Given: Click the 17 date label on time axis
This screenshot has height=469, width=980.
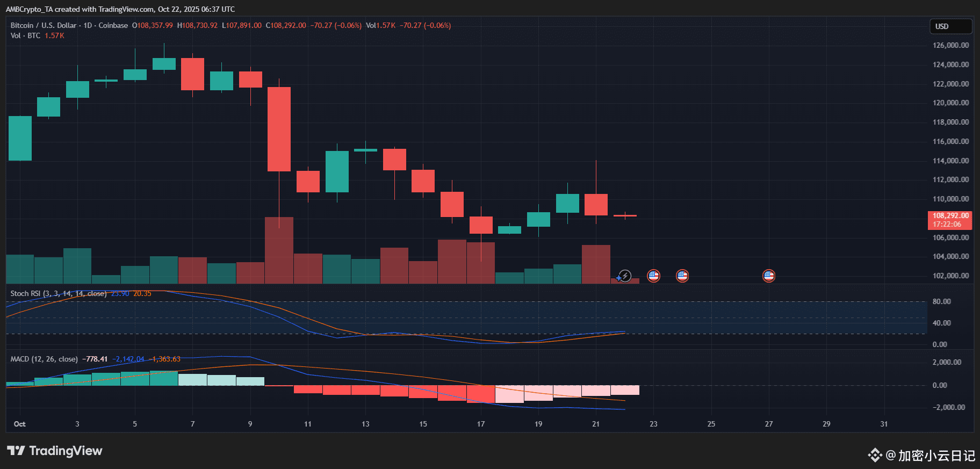Looking at the screenshot, I should (481, 424).
